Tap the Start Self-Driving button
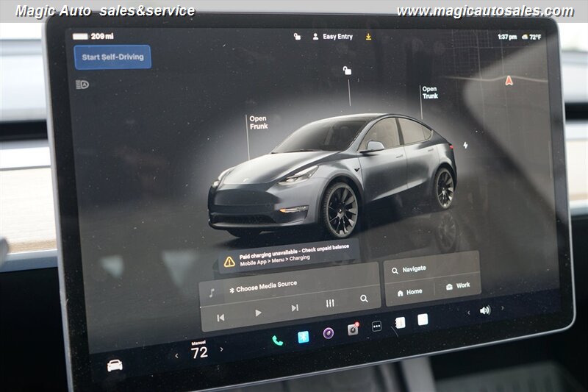The width and height of the screenshot is (588, 392). coord(112,57)
